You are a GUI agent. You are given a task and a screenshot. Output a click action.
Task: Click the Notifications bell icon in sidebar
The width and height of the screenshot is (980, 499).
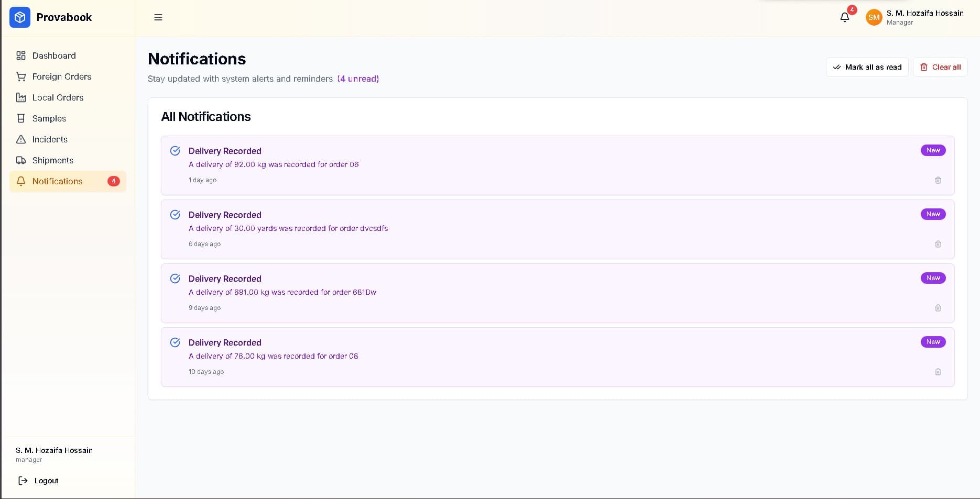point(21,181)
